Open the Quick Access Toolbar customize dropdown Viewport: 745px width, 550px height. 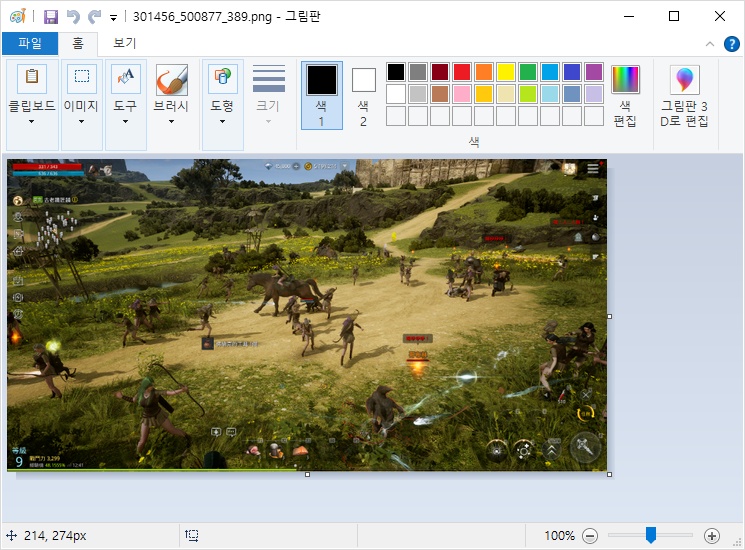click(114, 18)
